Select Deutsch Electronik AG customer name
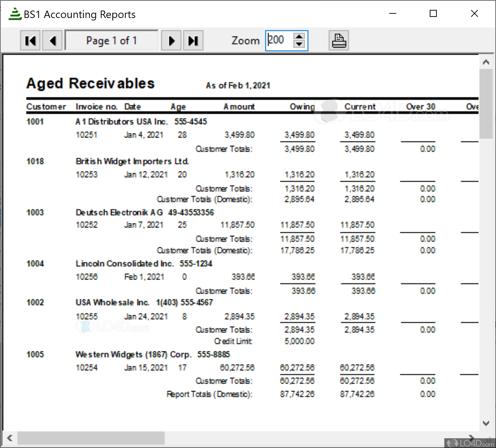This screenshot has width=496, height=448. pyautogui.click(x=120, y=212)
